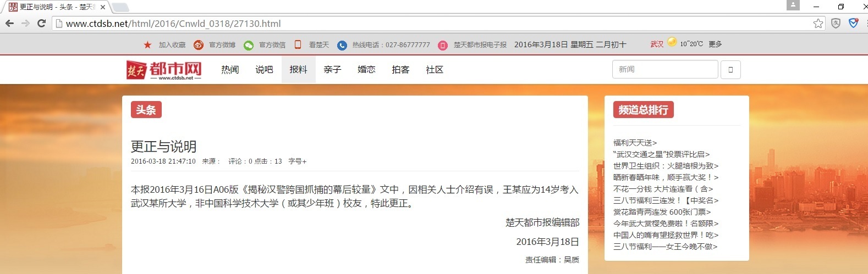Expand 更多 weather details

(x=715, y=44)
